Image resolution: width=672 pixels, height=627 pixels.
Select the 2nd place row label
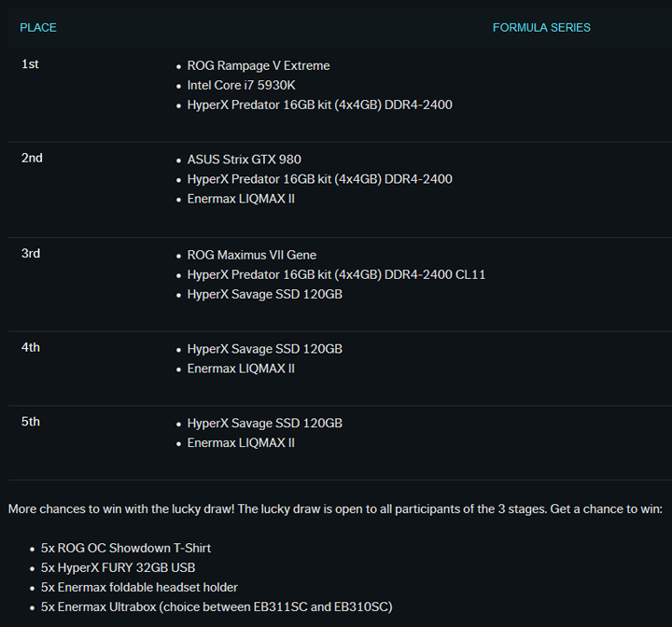pos(32,159)
